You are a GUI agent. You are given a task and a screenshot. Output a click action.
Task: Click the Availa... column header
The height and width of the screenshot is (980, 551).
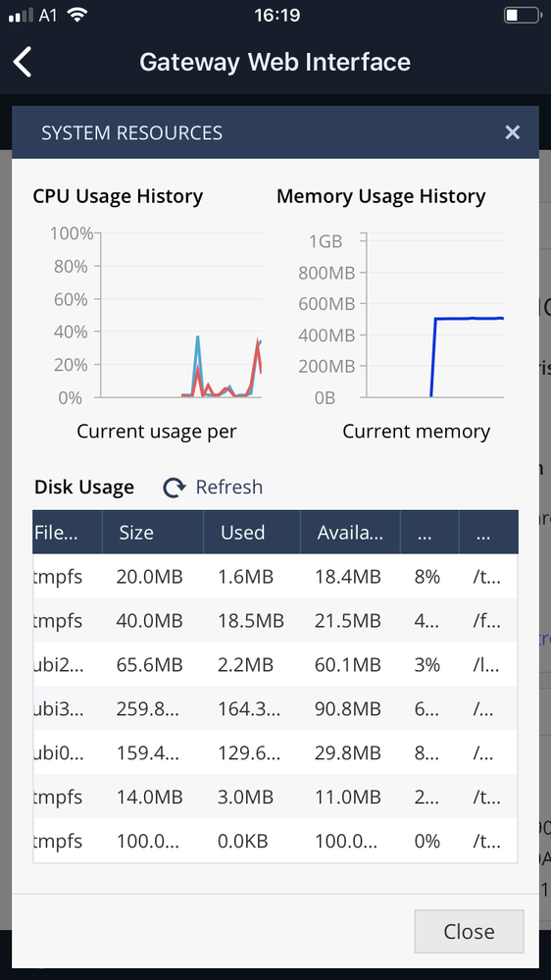350,532
